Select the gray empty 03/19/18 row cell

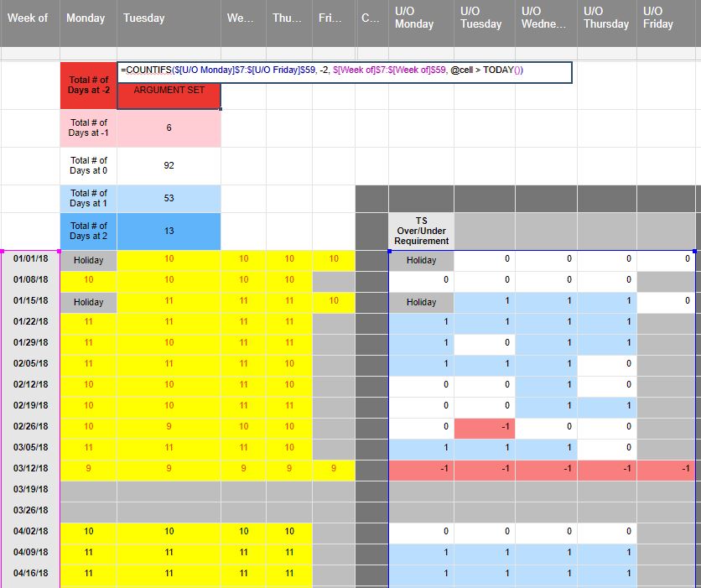(x=87, y=490)
